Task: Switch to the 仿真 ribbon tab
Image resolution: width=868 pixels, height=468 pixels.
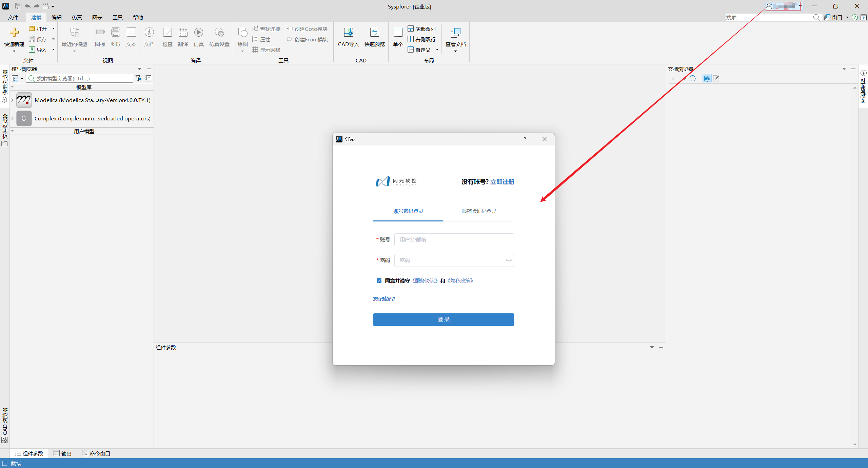Action: point(77,17)
